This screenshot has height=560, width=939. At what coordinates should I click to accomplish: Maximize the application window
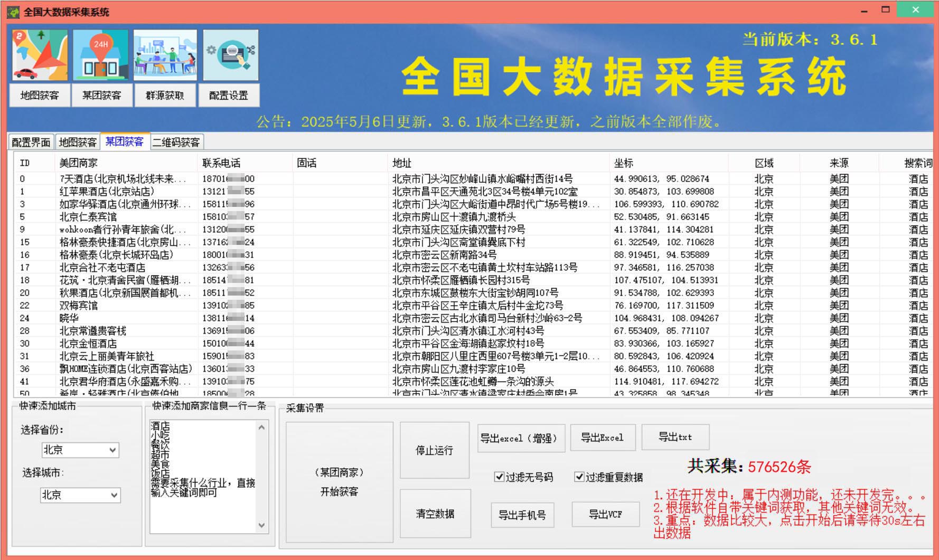point(886,10)
